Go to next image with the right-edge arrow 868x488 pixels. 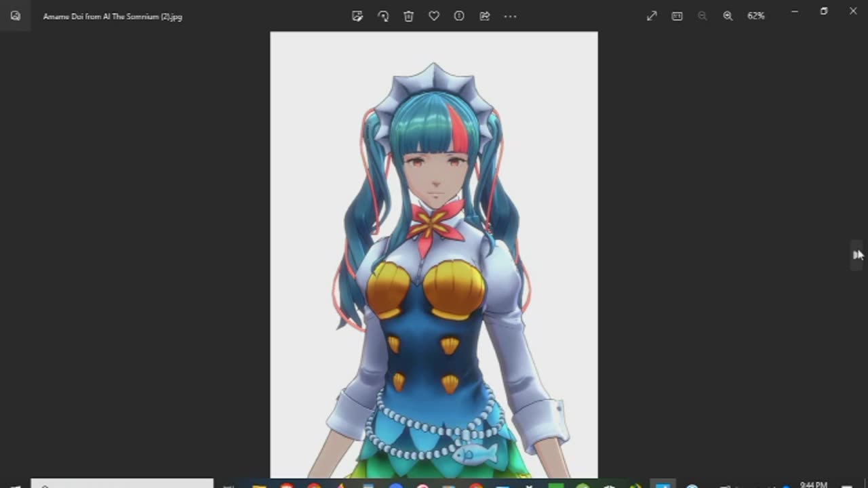[858, 255]
